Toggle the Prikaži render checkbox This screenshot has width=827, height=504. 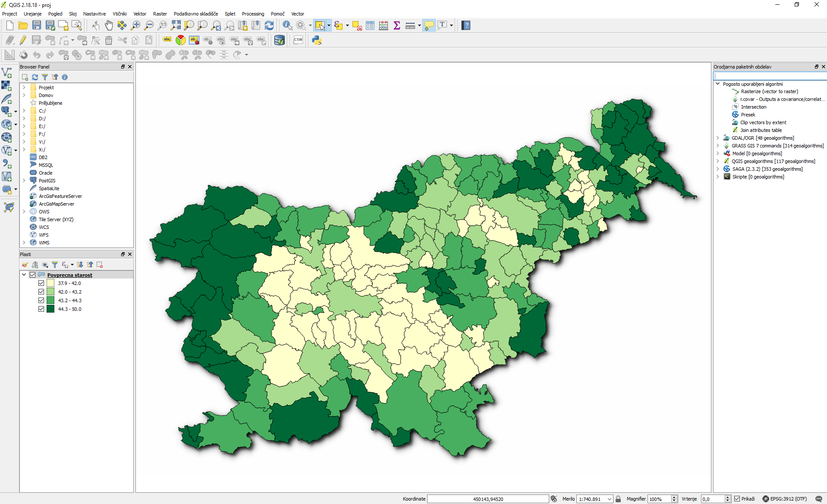click(737, 499)
